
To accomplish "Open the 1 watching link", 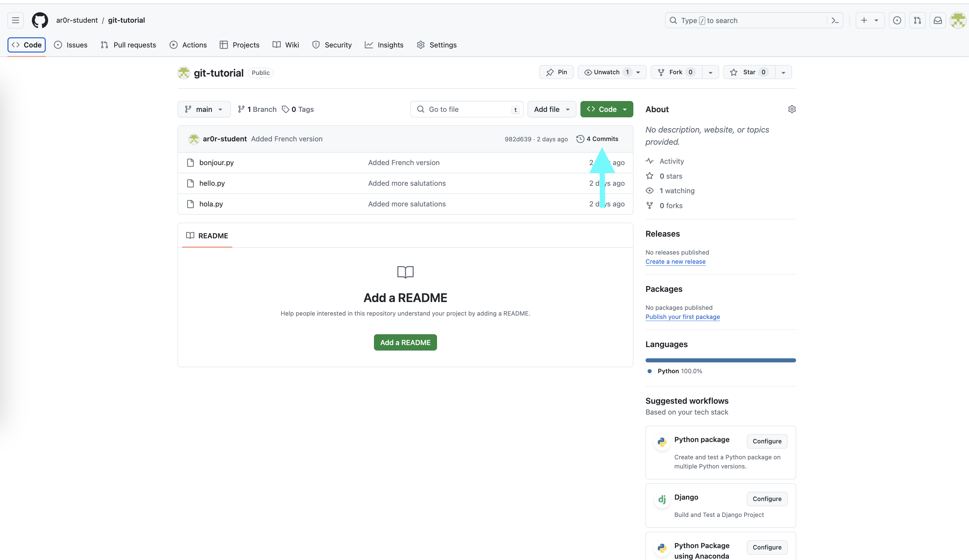I will [677, 191].
